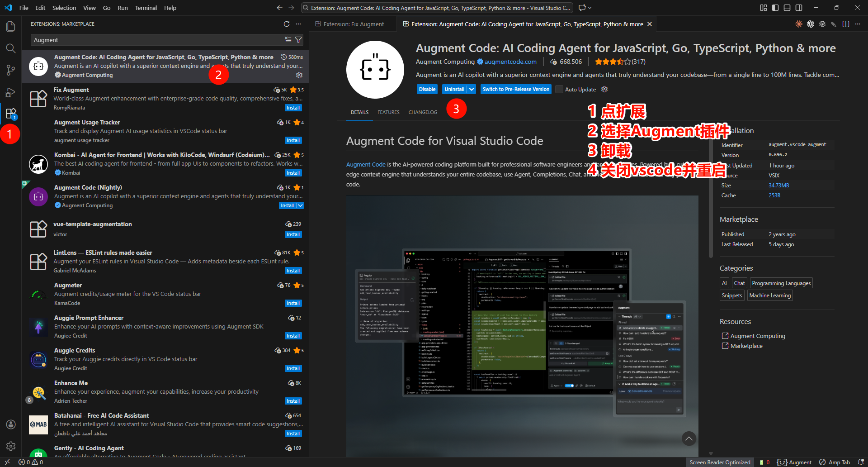
Task: Click Switch to Pre-Release Version
Action: pyautogui.click(x=516, y=89)
